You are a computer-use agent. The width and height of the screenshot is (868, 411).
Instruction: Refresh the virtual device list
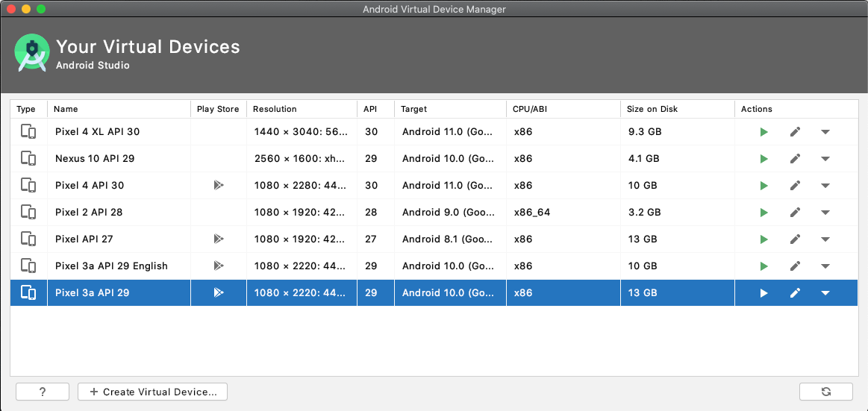coord(826,392)
